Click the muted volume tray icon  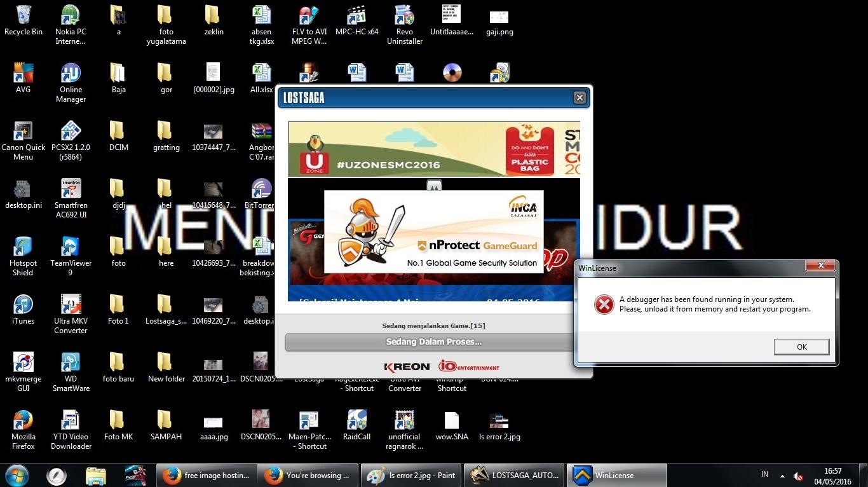(x=798, y=476)
